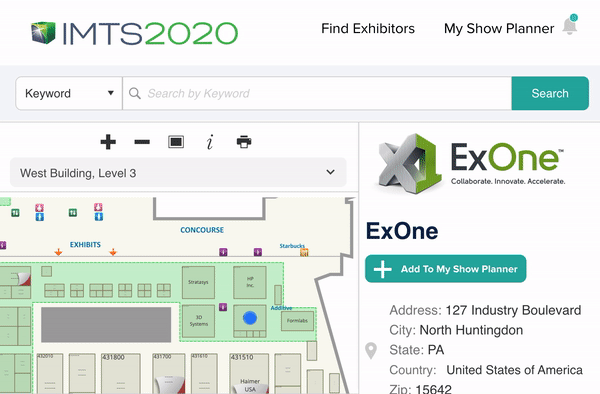Zoom out the floor map with minus icon
The image size is (600, 394).
coord(142,142)
